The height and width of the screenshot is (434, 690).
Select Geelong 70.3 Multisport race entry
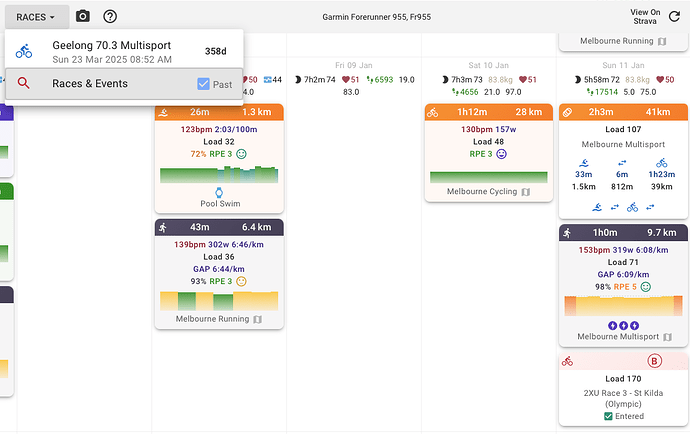124,51
